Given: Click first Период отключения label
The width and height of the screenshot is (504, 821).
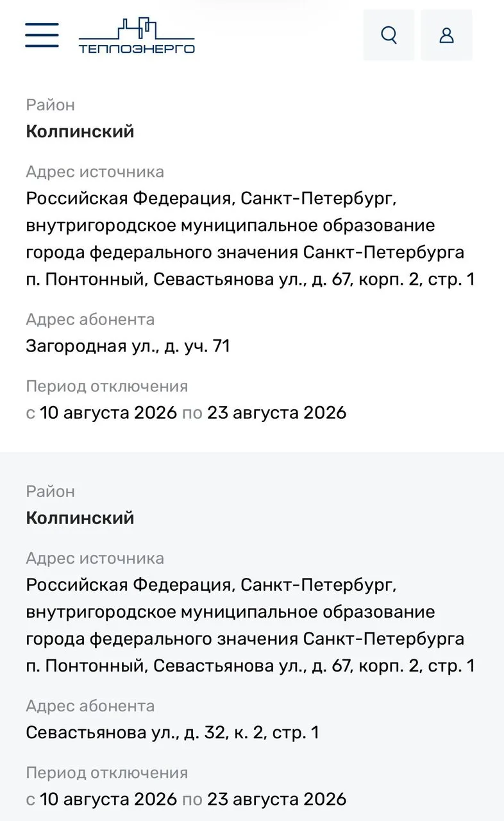Looking at the screenshot, I should pos(107,387).
